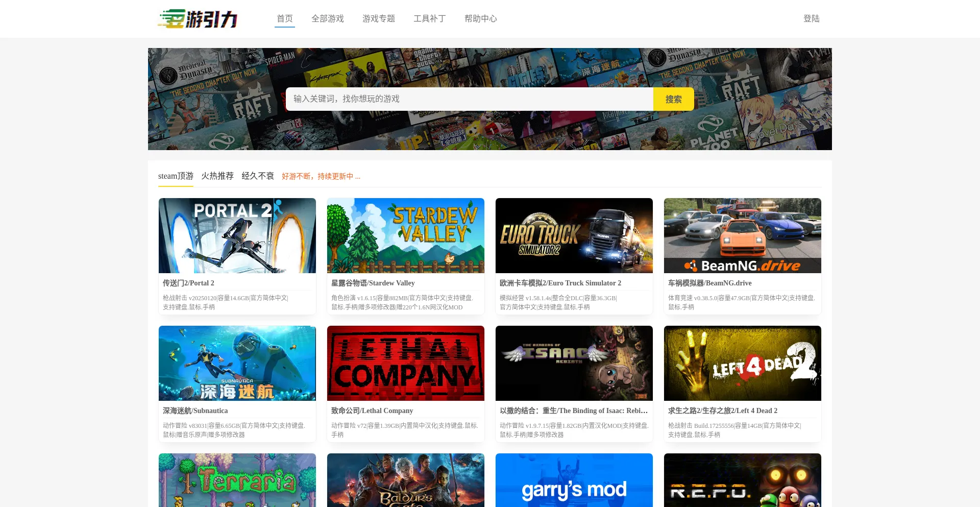Click Subnautica description 动作冒险 v83031
This screenshot has width=980, height=507.
pyautogui.click(x=234, y=430)
